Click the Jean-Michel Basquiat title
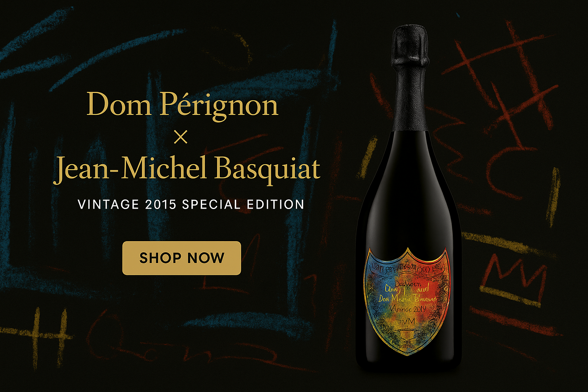 [x=187, y=169]
